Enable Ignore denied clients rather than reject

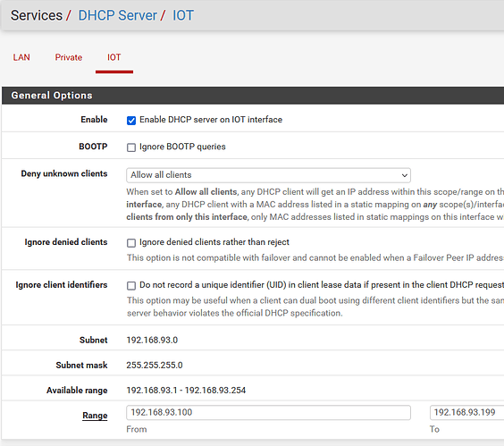pos(131,242)
